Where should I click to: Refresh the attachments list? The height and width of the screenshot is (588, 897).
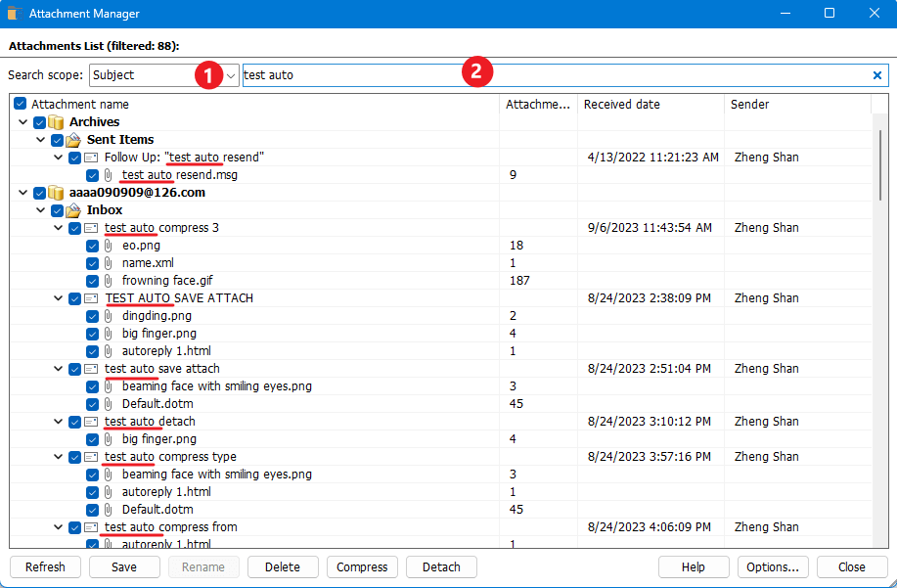click(x=45, y=566)
